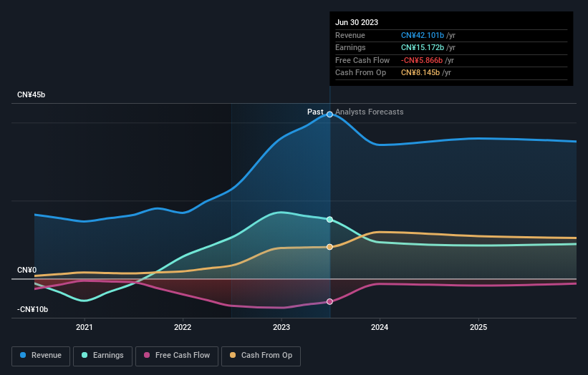Click the 'Jun 30 2023' tooltip date
The height and width of the screenshot is (375, 588).
point(357,22)
